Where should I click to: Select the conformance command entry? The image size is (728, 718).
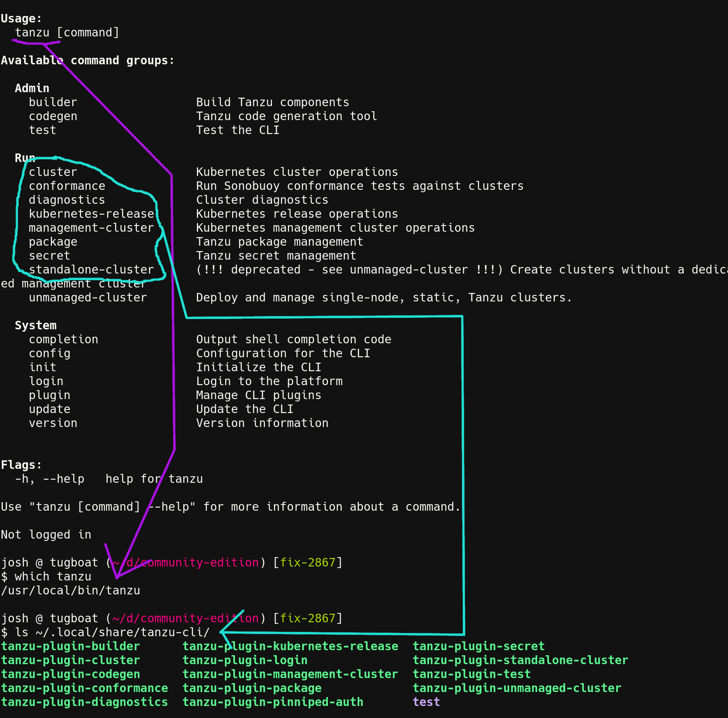click(67, 186)
